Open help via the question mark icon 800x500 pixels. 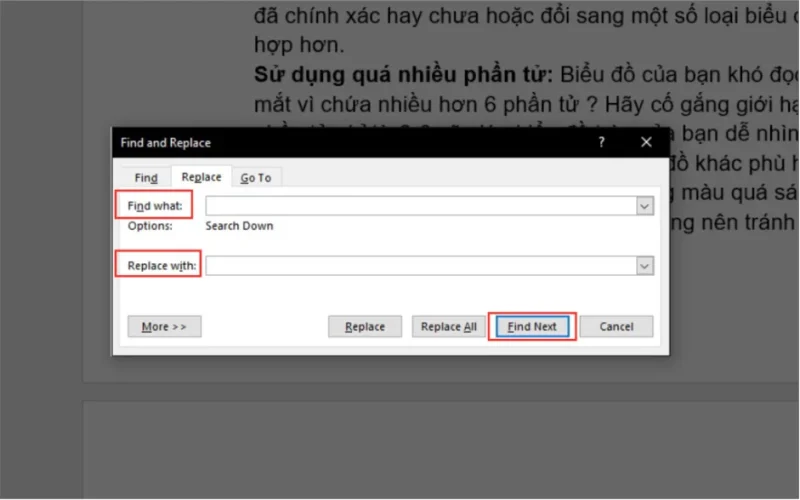click(602, 142)
